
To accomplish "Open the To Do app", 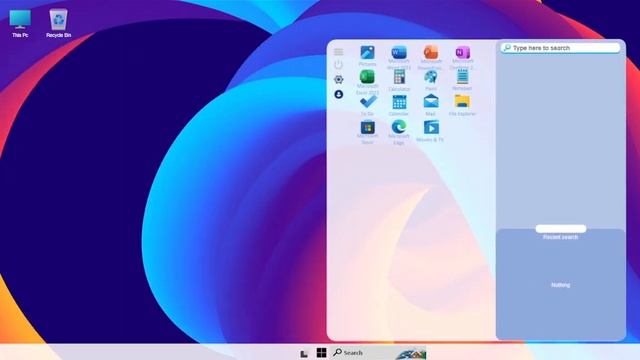I will click(367, 105).
